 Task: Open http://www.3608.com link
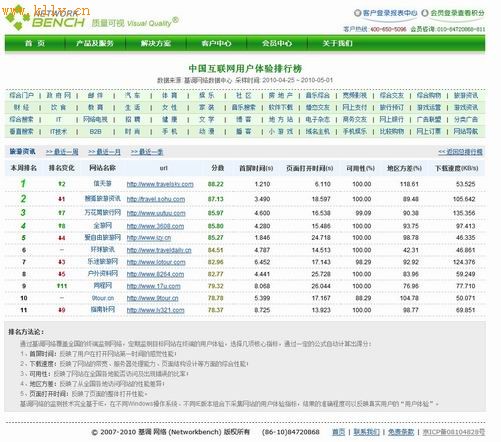[x=155, y=226]
